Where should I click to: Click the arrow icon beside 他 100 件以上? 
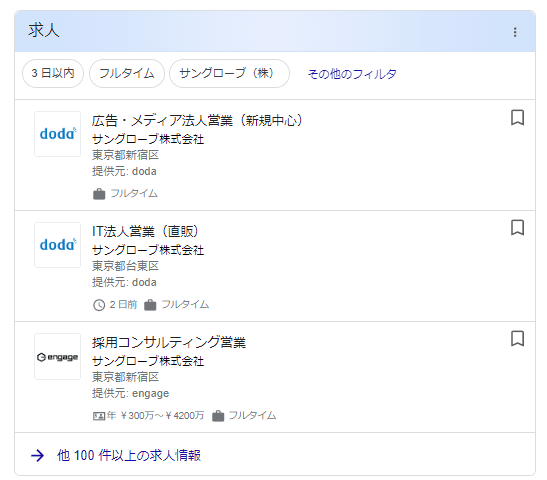click(37, 455)
